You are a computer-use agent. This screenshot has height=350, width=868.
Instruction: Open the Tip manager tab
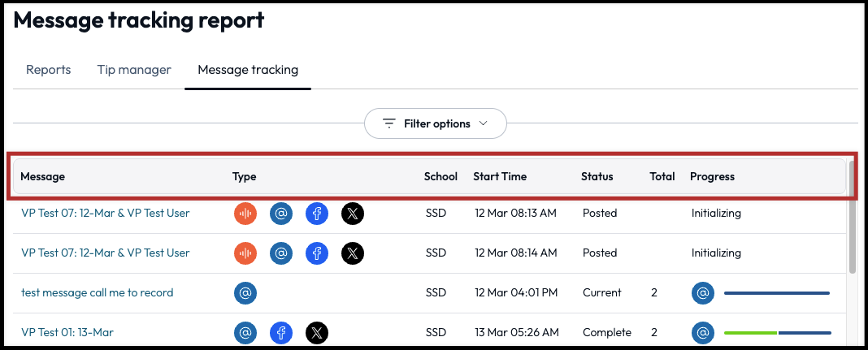(x=134, y=70)
